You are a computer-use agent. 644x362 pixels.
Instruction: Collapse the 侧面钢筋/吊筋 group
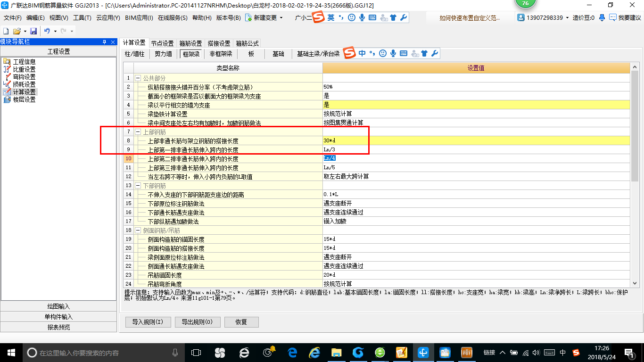(138, 230)
